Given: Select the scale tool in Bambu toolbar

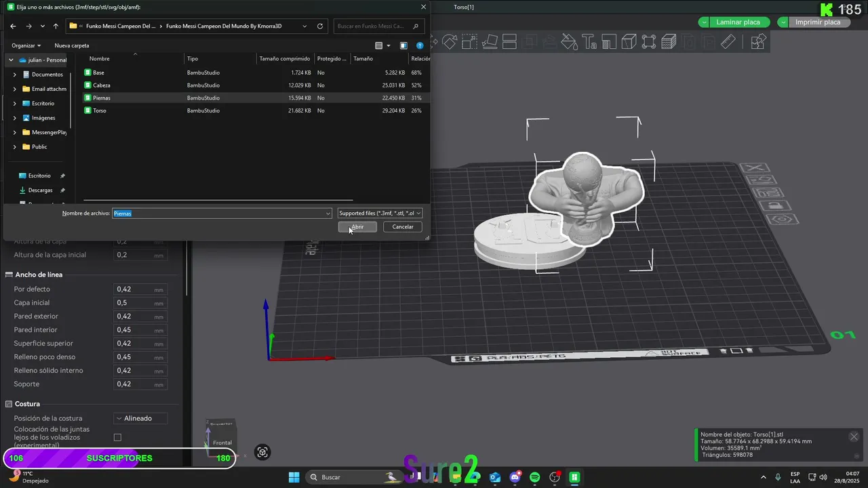Looking at the screenshot, I should [469, 41].
